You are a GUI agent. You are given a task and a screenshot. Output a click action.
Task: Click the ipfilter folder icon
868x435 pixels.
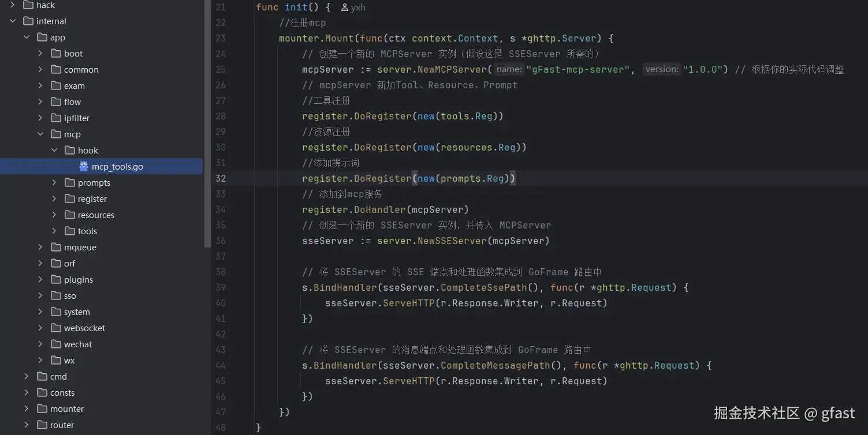(56, 118)
